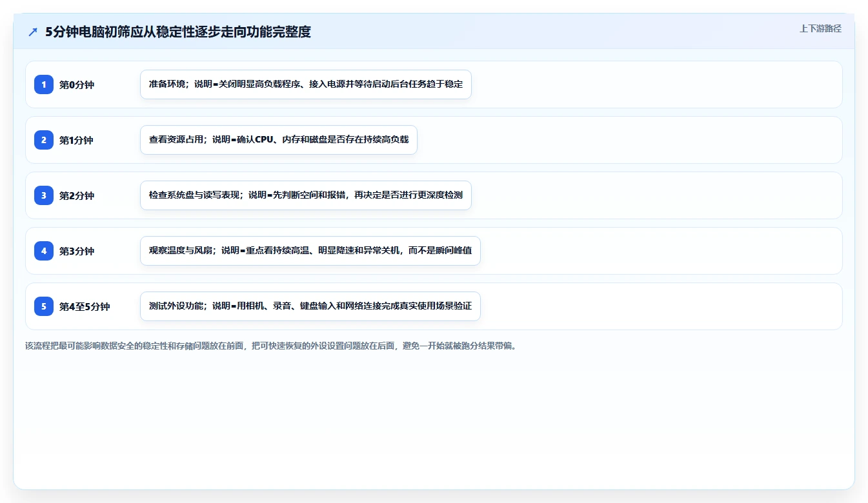Select step number badge 5
This screenshot has width=868, height=503.
pos(44,306)
